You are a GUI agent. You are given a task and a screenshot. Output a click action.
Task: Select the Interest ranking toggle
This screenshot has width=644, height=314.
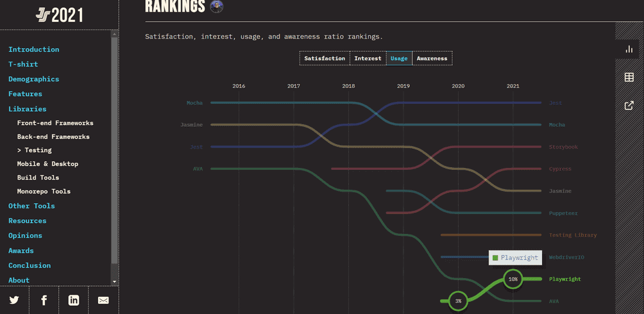coord(368,58)
